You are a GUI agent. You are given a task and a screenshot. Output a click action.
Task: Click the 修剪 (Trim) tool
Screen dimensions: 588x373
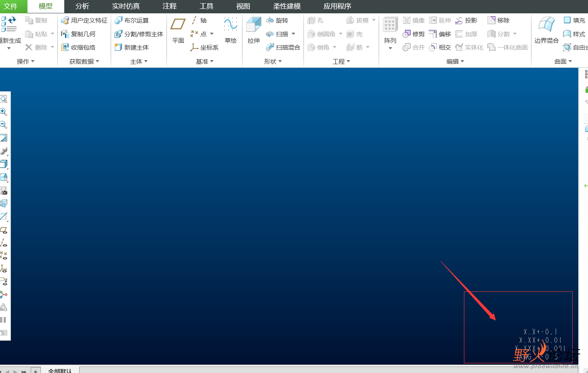pos(414,34)
